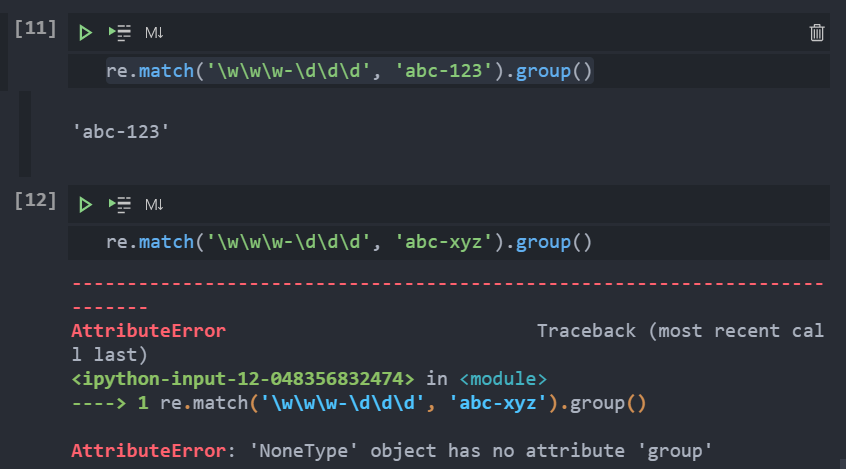Click the red AttributeError heading in traceback
The height and width of the screenshot is (469, 846).
[148, 330]
